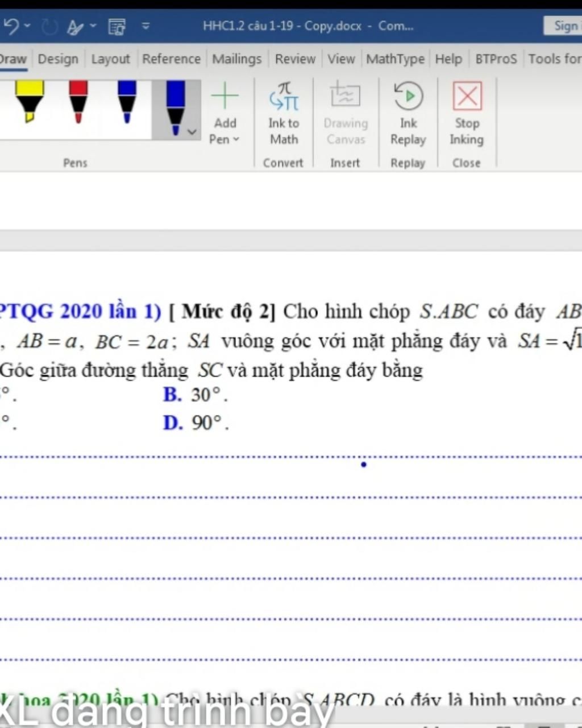Click the blue ink dot on the page
Viewport: 582px width, 728px height.
click(x=364, y=465)
